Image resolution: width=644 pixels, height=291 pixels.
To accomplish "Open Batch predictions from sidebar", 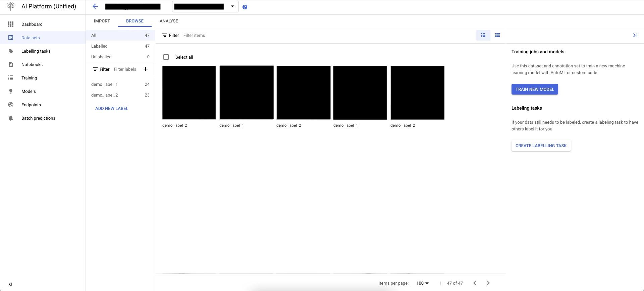I will [x=38, y=118].
